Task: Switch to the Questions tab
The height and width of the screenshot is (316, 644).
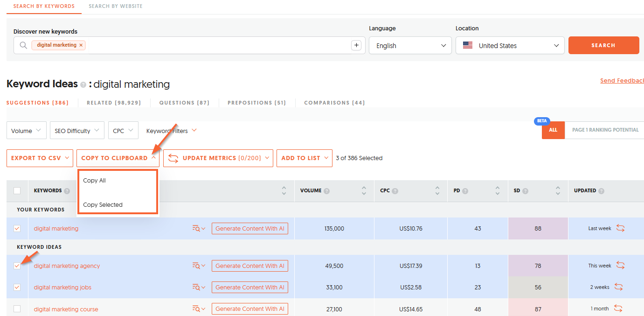Action: (x=184, y=103)
